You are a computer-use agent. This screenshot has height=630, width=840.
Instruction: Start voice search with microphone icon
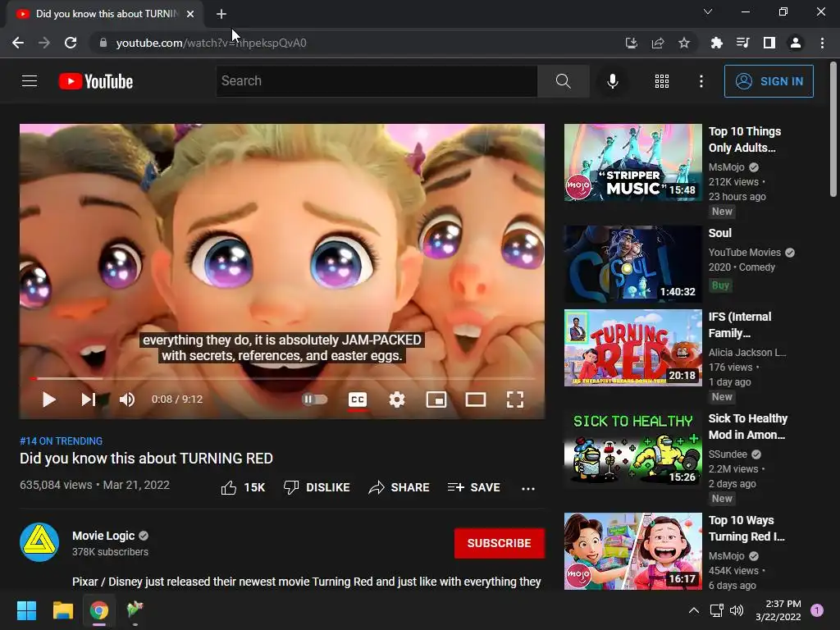pyautogui.click(x=612, y=81)
